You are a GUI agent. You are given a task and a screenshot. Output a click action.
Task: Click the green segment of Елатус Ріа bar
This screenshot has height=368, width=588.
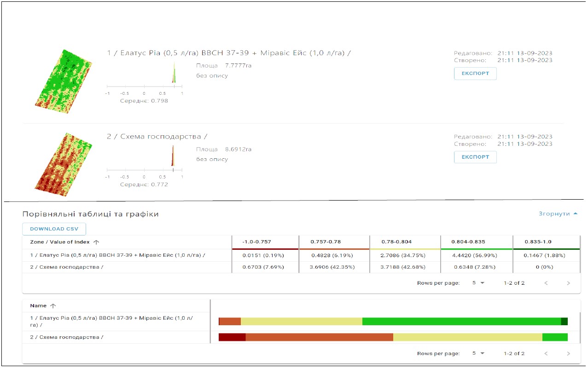point(461,321)
